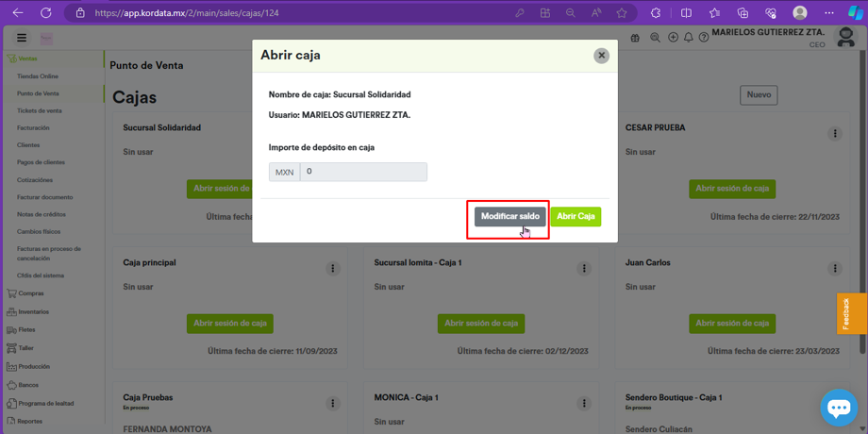Focus the deposit amount input field
The width and height of the screenshot is (868, 434).
[362, 172]
